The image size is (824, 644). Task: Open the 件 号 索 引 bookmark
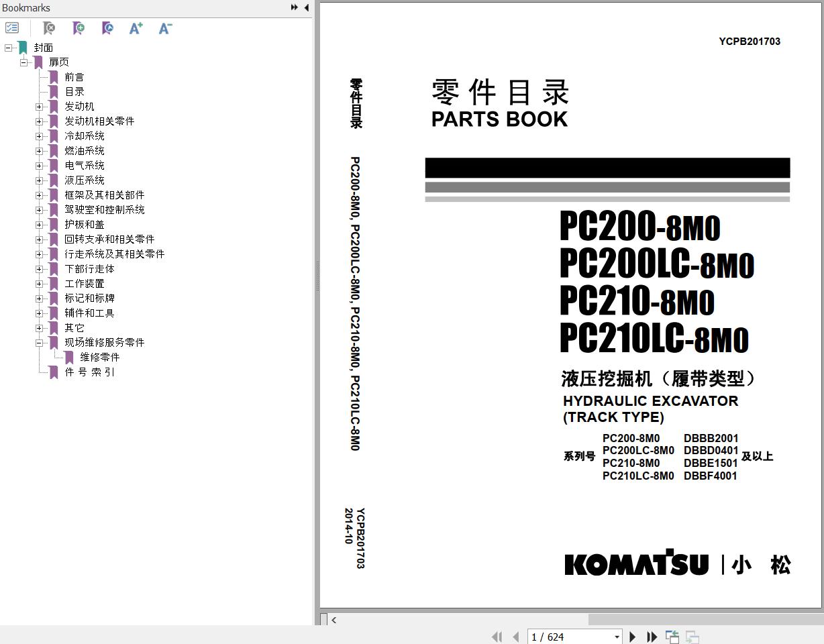pyautogui.click(x=89, y=372)
